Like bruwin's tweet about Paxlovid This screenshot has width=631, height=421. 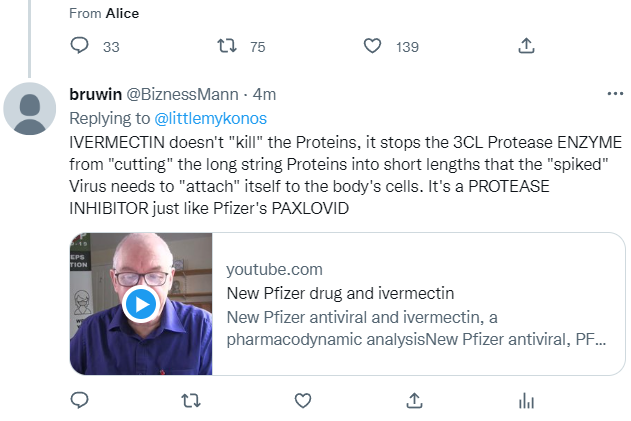click(x=303, y=400)
